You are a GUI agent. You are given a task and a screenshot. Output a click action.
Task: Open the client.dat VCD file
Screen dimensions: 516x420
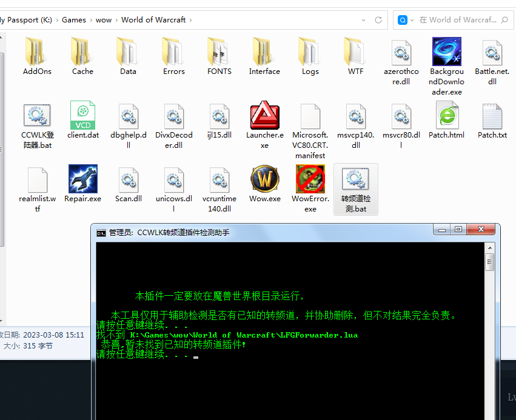(x=83, y=115)
